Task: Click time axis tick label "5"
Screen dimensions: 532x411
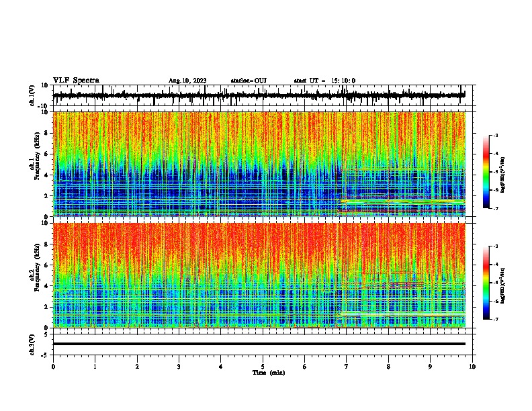Action: pyautogui.click(x=263, y=367)
